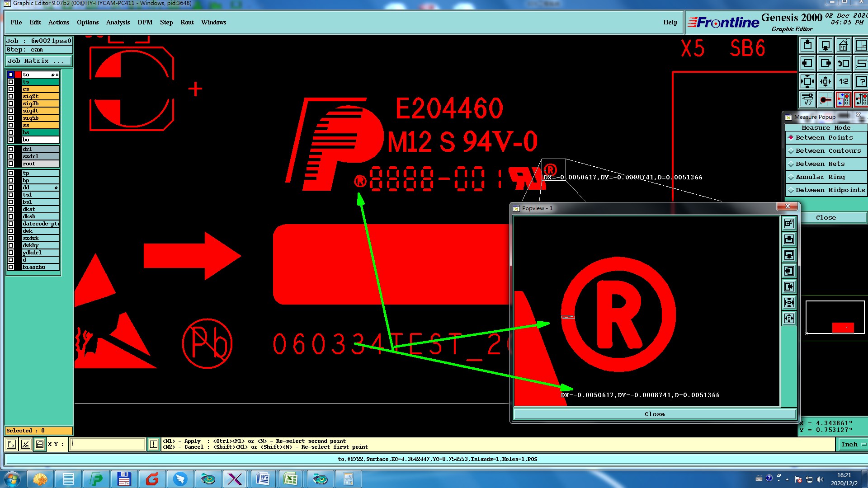Open the Inch units dropdown

[x=853, y=445]
